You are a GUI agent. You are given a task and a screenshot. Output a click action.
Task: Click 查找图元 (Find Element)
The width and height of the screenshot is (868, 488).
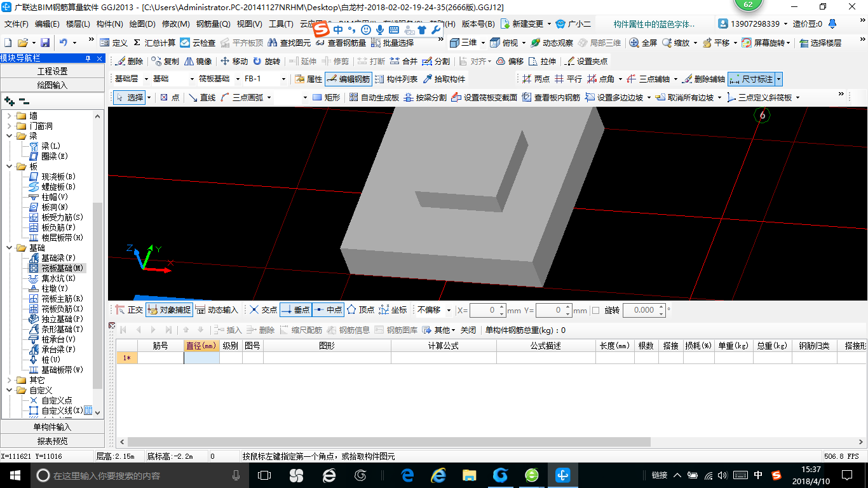[289, 43]
